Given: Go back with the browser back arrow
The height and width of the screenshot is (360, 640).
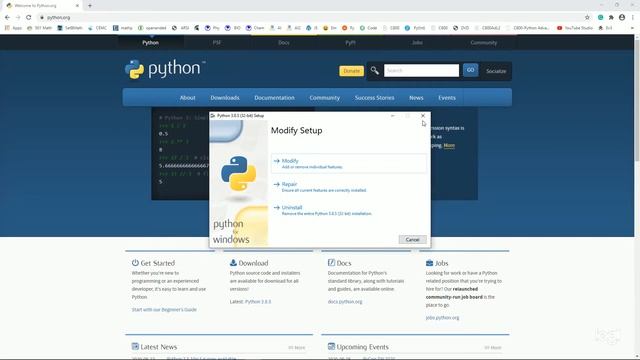Looking at the screenshot, I should [7, 18].
